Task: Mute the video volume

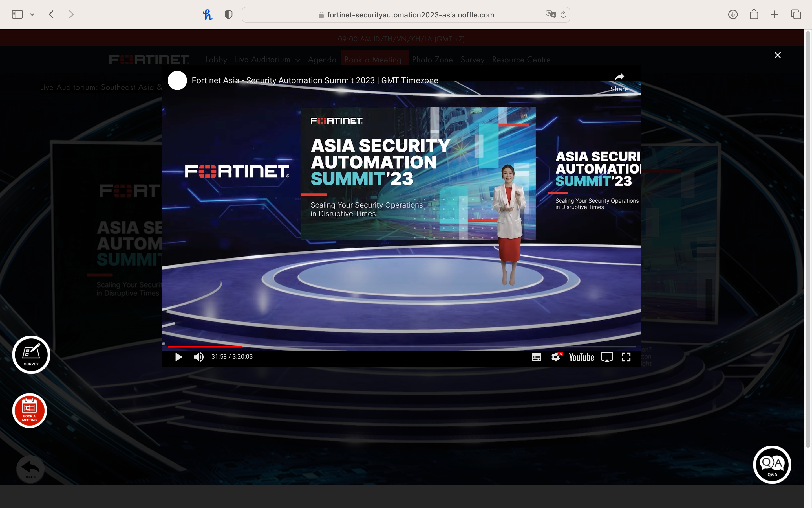Action: 199,357
